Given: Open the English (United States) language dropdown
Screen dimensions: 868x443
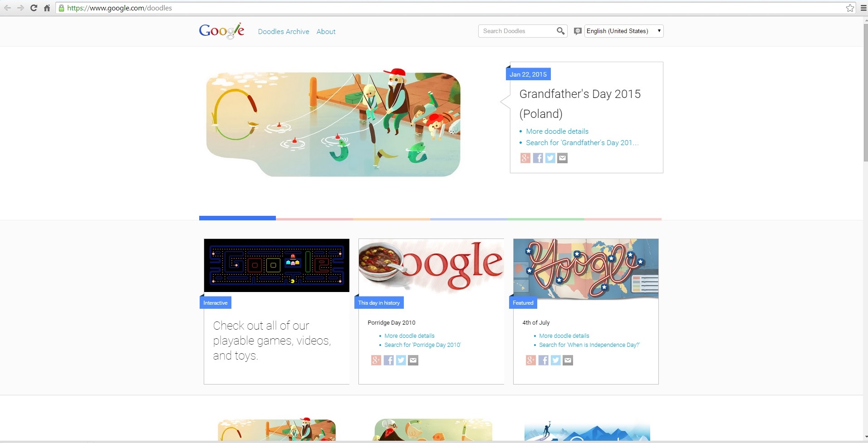Looking at the screenshot, I should tap(624, 31).
